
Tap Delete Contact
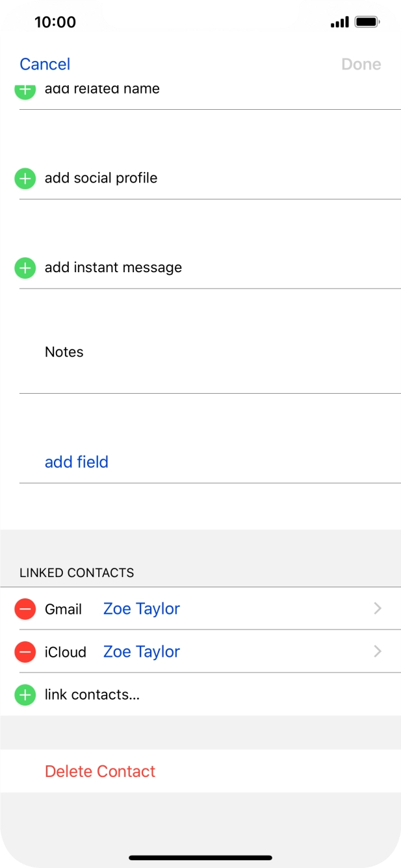100,771
